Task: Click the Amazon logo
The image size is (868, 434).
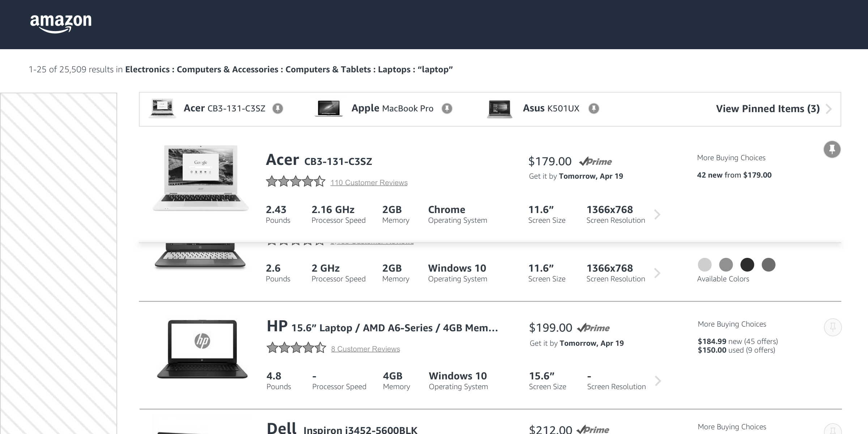Action: pos(61,23)
